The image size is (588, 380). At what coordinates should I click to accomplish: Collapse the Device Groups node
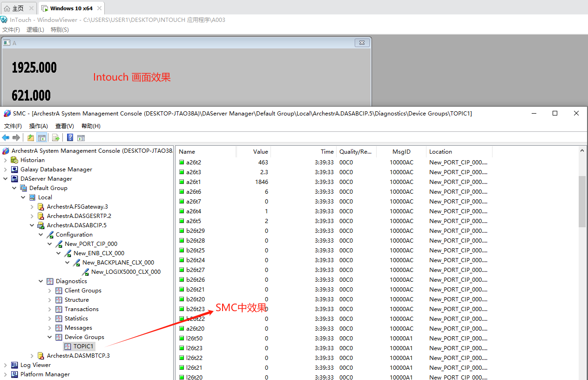click(x=48, y=337)
